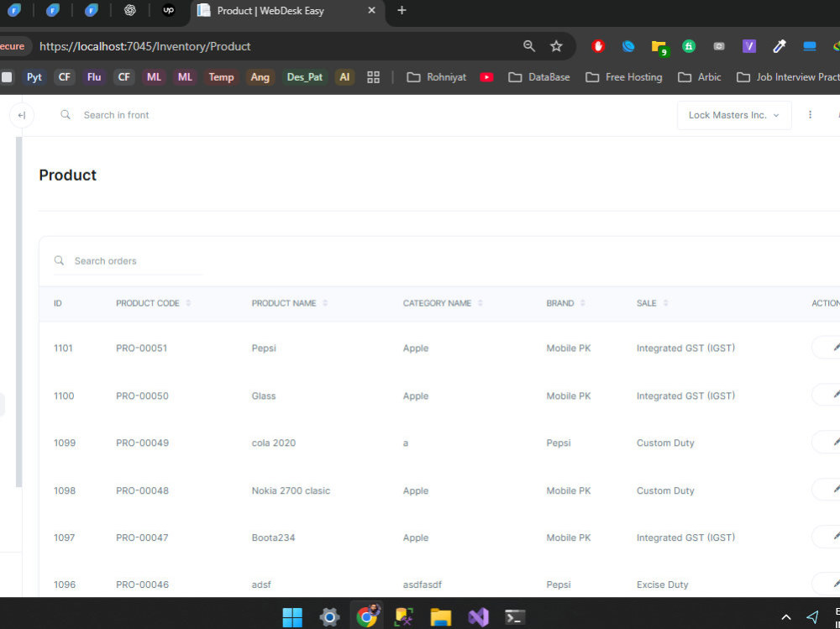Click the Chrome icon in the taskbar
This screenshot has height=629, width=840.
pyautogui.click(x=367, y=616)
